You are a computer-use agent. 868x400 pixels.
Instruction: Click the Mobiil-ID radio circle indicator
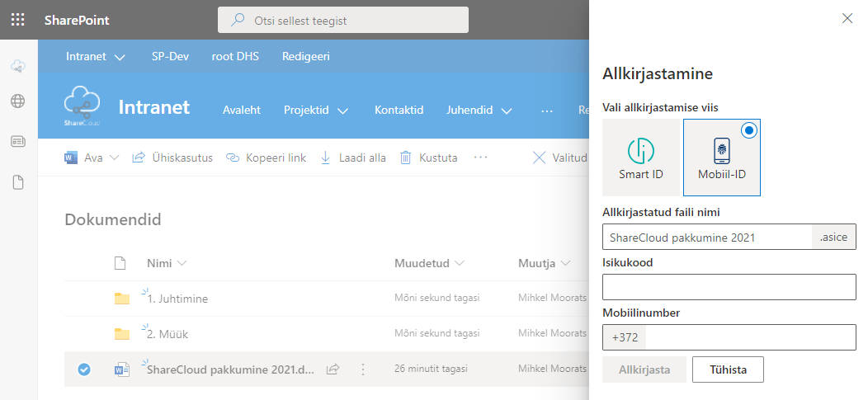click(749, 130)
